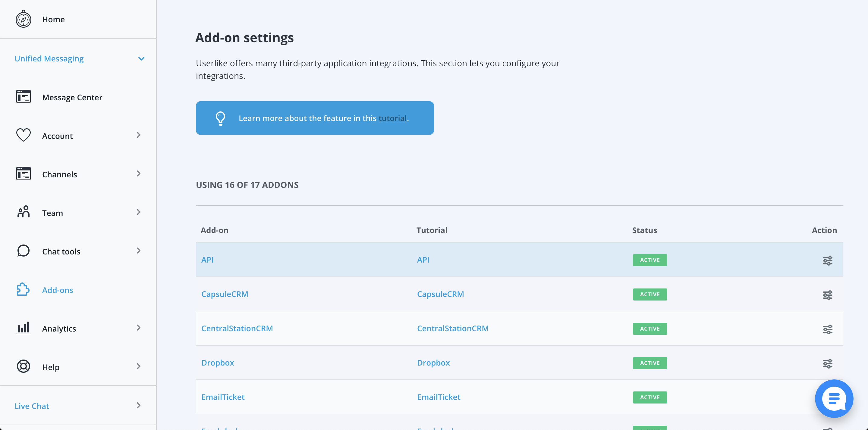The width and height of the screenshot is (868, 430).
Task: Click the Channels window icon
Action: pyautogui.click(x=23, y=174)
